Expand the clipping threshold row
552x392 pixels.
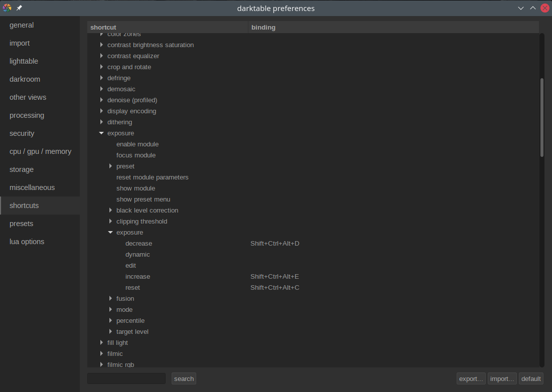[110, 221]
